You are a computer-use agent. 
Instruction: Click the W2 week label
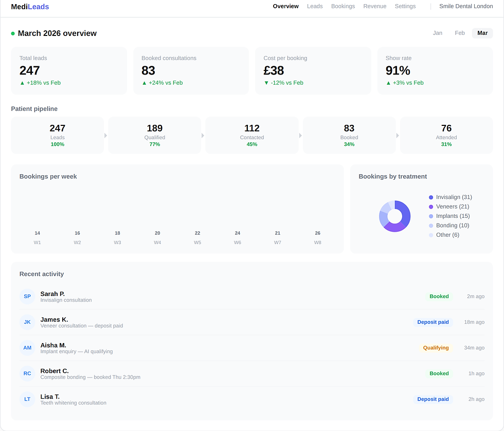(77, 242)
